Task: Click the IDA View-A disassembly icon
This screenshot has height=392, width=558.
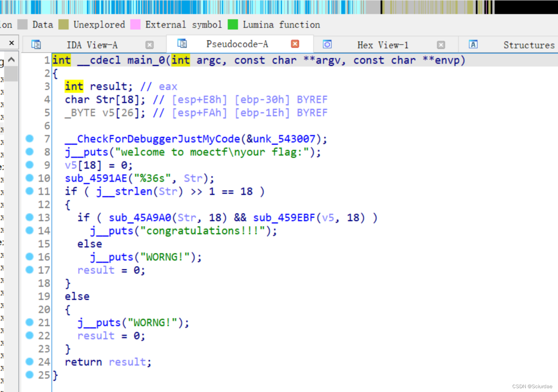Action: point(36,44)
